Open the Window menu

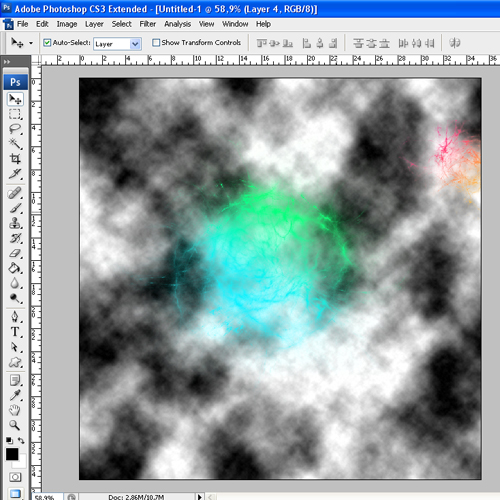[235, 24]
